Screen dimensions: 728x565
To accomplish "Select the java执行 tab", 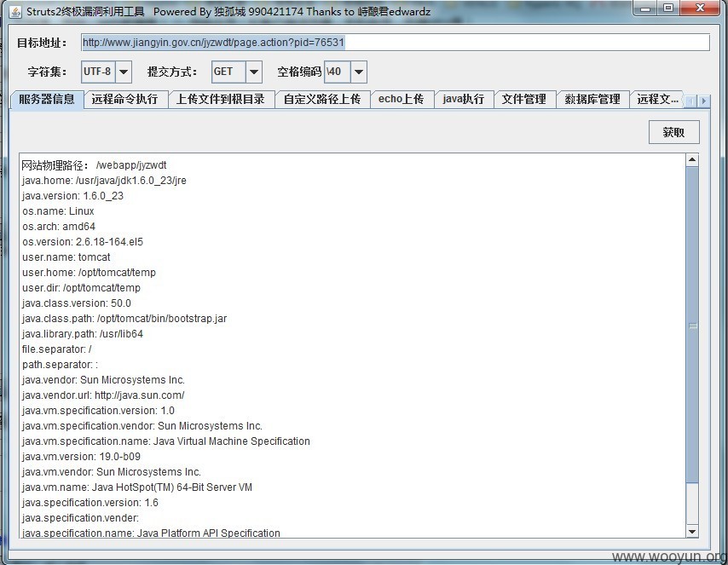I will click(464, 100).
